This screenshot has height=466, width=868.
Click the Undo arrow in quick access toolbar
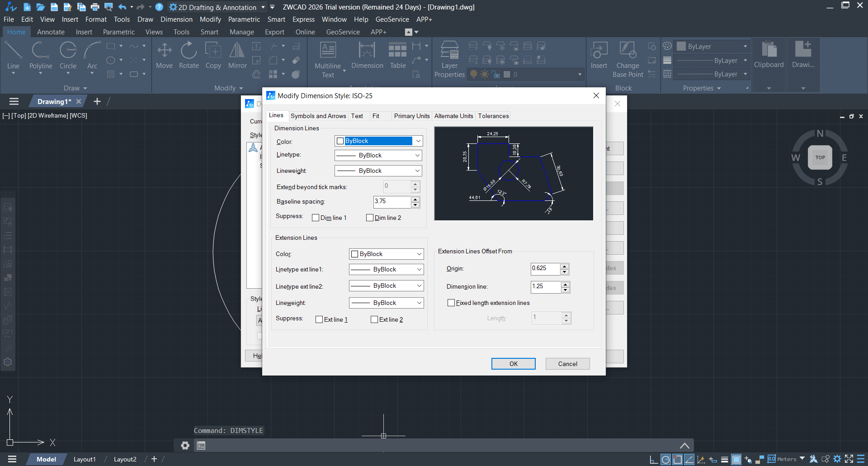tap(122, 7)
